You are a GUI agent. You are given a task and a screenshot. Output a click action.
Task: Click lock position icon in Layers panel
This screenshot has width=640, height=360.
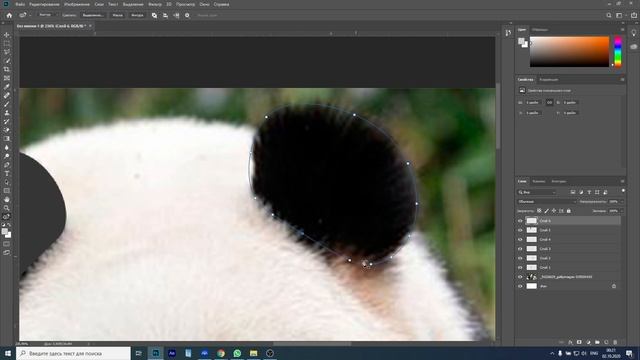pos(554,211)
